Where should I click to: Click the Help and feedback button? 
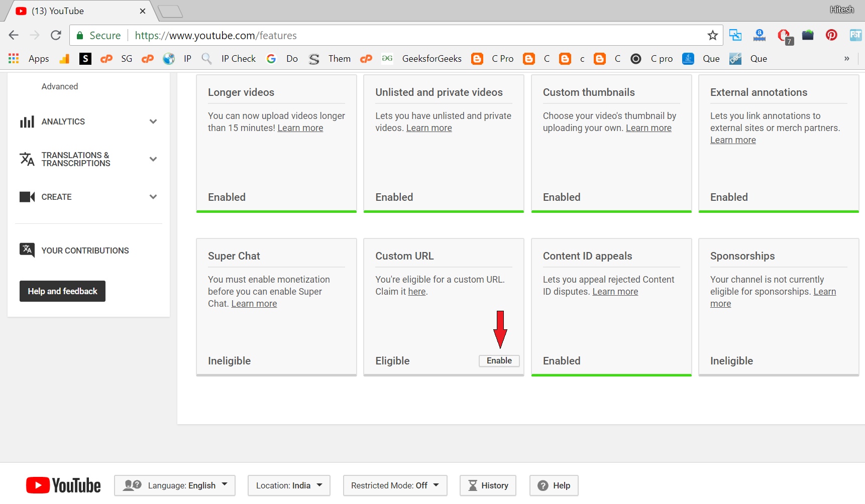(x=62, y=291)
